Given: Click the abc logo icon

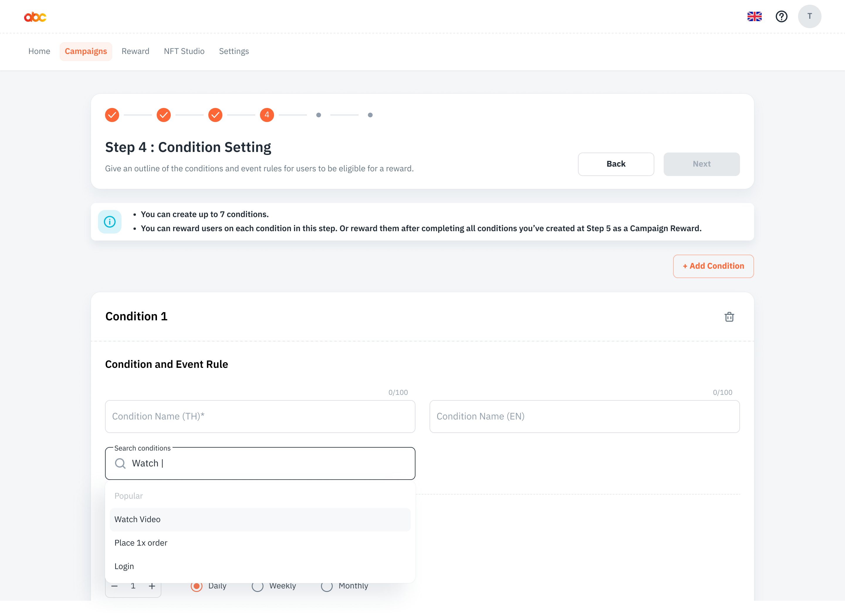Looking at the screenshot, I should (x=35, y=17).
